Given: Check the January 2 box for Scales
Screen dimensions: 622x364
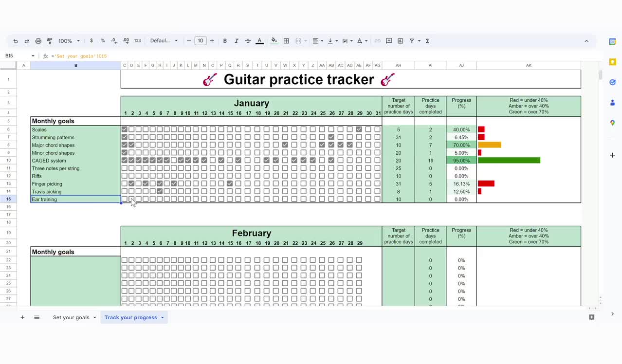Looking at the screenshot, I should [132, 129].
